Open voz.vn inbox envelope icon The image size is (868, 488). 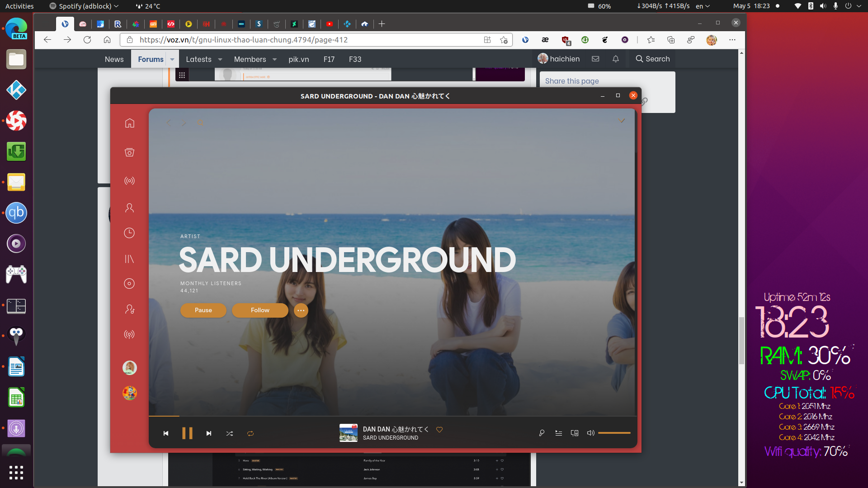pyautogui.click(x=595, y=59)
